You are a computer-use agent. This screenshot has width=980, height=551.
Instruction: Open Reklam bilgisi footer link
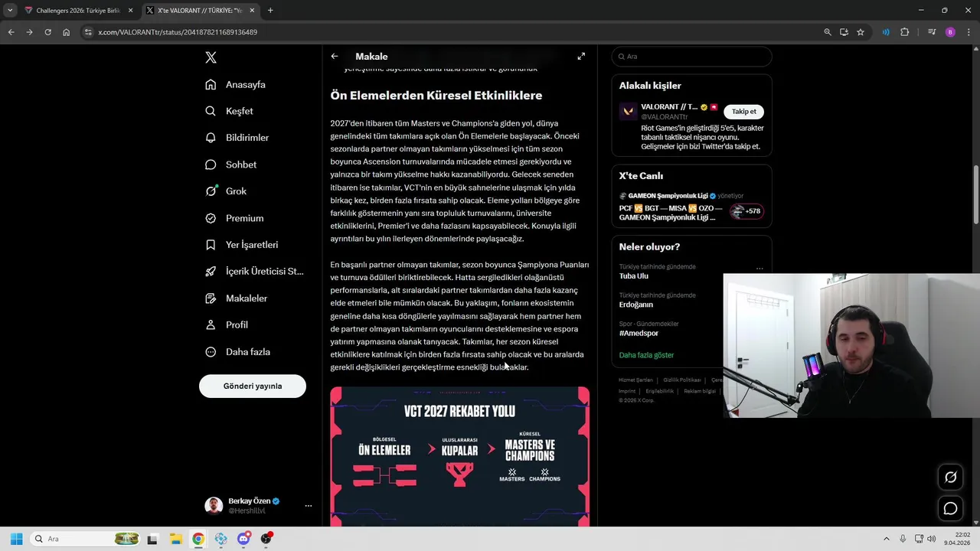pos(700,391)
